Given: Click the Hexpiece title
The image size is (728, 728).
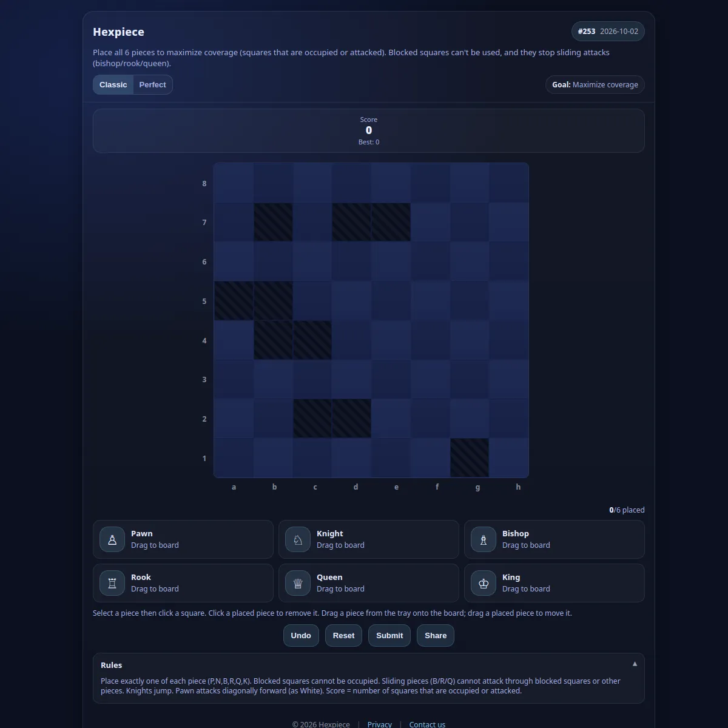Looking at the screenshot, I should coord(118,32).
